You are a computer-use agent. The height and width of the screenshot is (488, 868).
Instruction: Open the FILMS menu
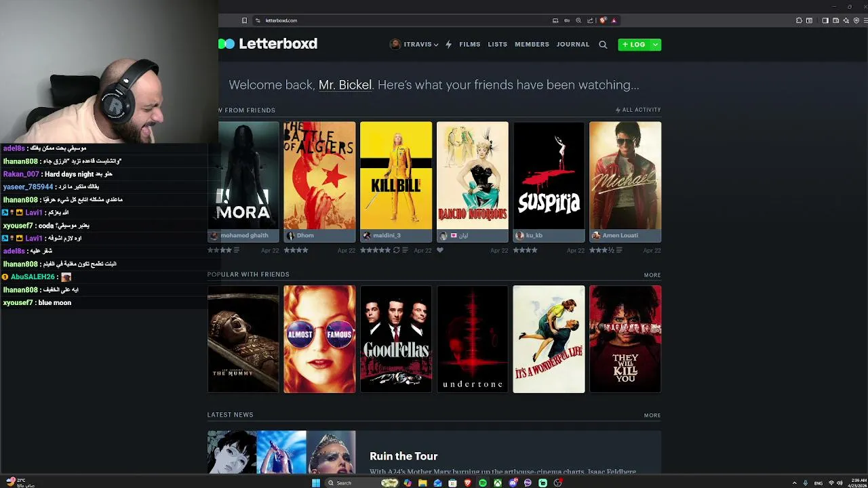[469, 45]
